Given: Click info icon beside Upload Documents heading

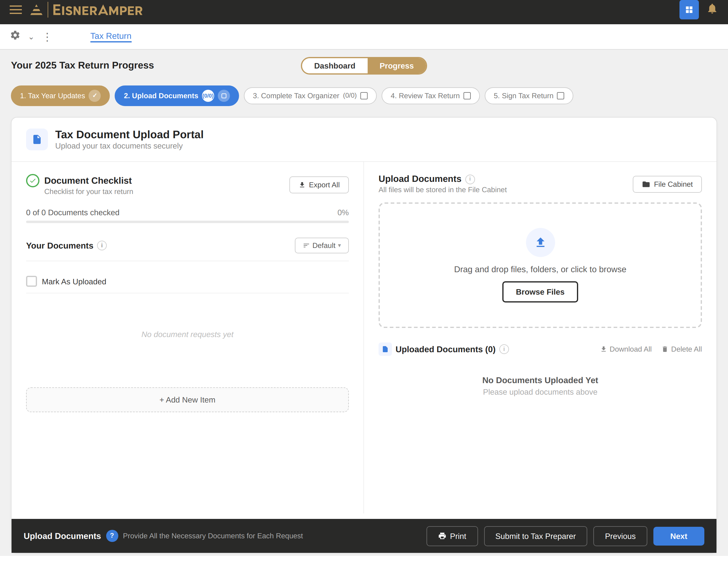Looking at the screenshot, I should pyautogui.click(x=470, y=179).
